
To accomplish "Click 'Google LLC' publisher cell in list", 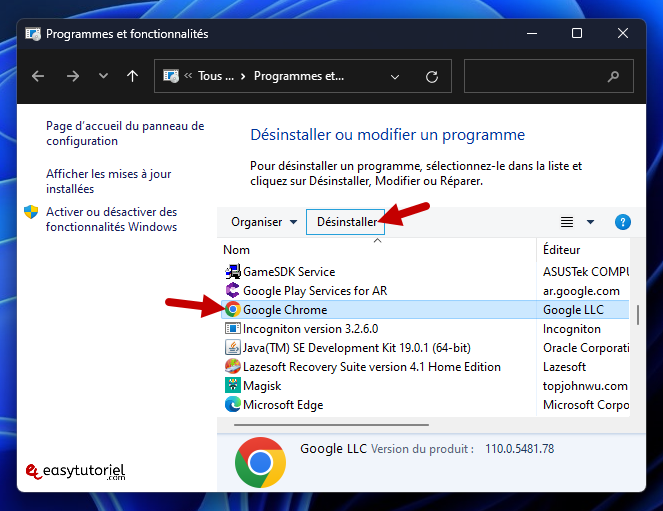I will pos(573,310).
